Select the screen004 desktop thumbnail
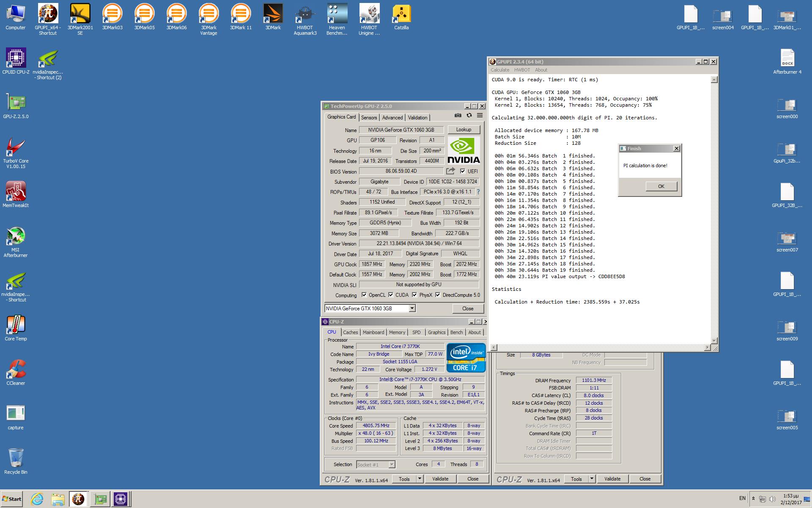This screenshot has width=812, height=508. 723,19
